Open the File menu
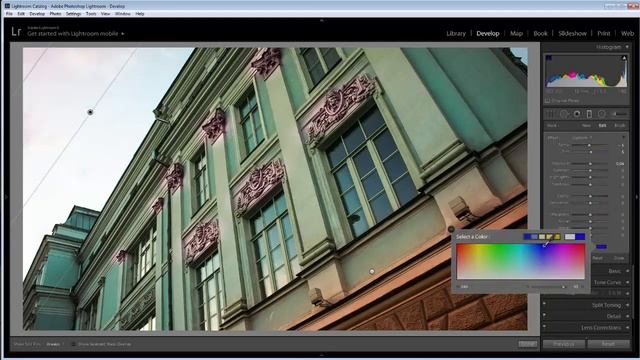This screenshot has width=640, height=360. point(9,13)
